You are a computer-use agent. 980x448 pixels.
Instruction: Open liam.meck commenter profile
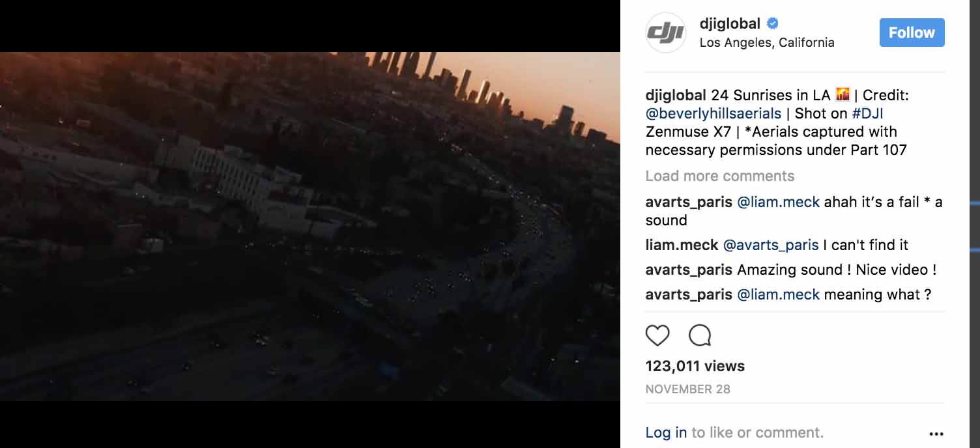coord(682,245)
